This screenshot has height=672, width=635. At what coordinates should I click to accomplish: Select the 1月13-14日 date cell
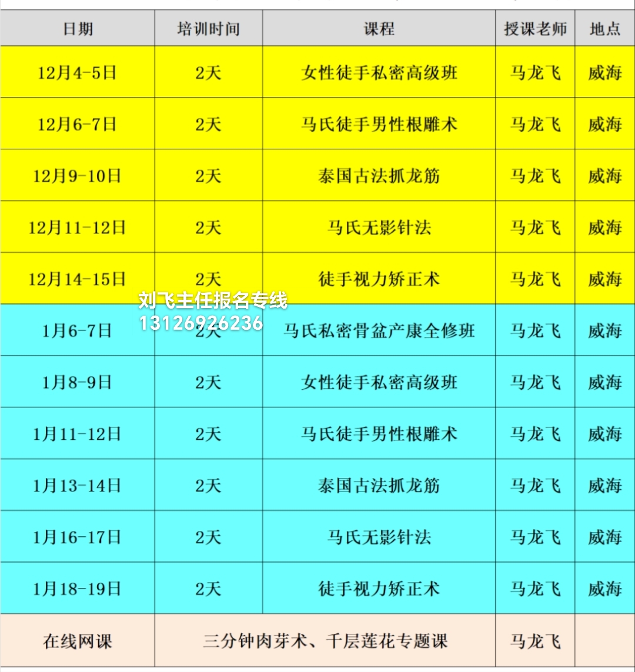click(x=78, y=486)
